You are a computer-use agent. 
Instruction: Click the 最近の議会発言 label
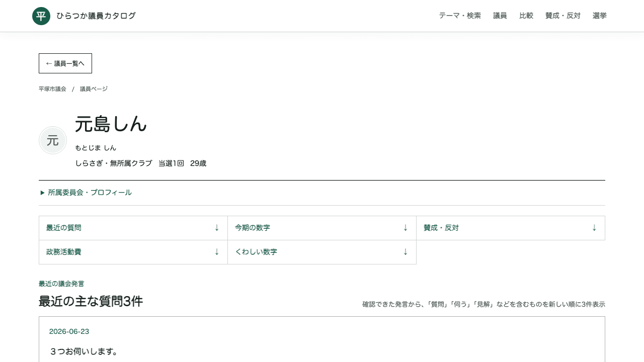(x=61, y=284)
